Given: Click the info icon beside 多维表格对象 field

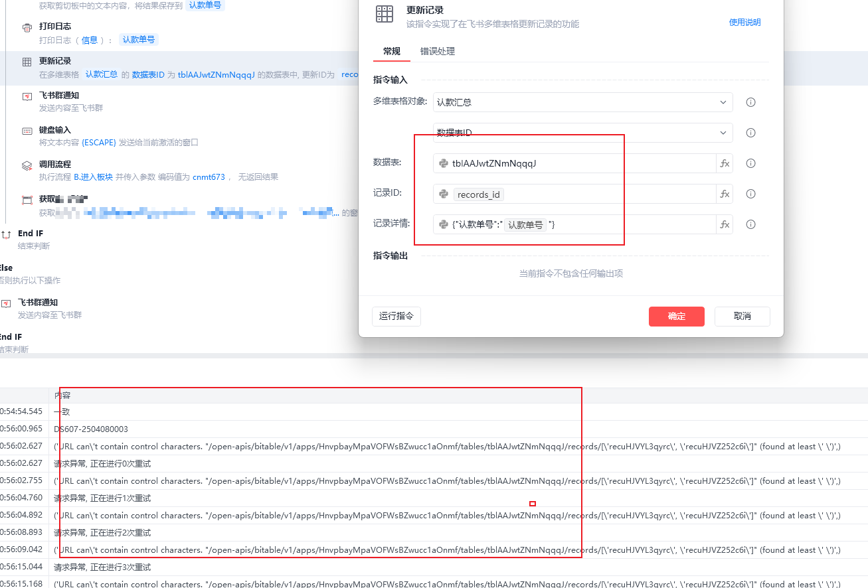Looking at the screenshot, I should 751,102.
